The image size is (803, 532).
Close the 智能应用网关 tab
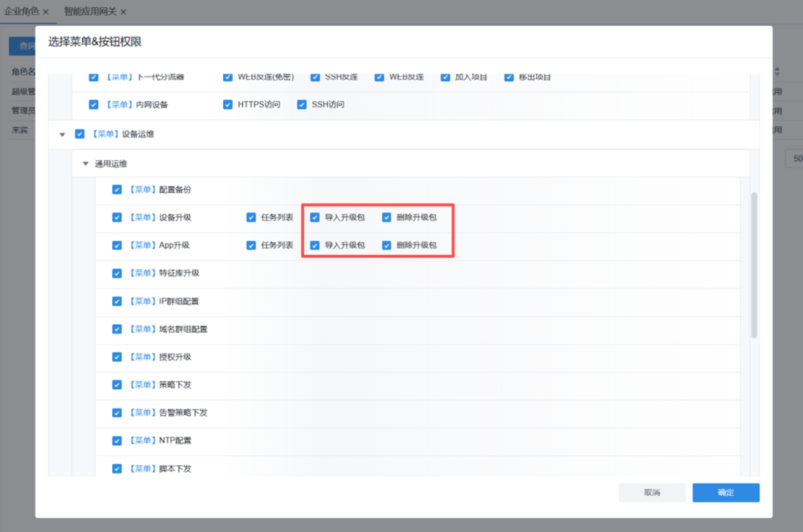[123, 12]
